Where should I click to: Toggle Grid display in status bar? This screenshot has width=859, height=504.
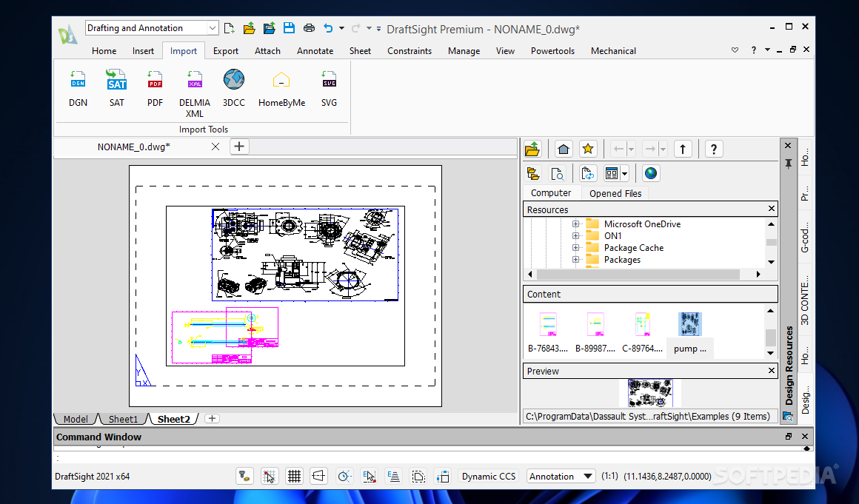pos(294,476)
